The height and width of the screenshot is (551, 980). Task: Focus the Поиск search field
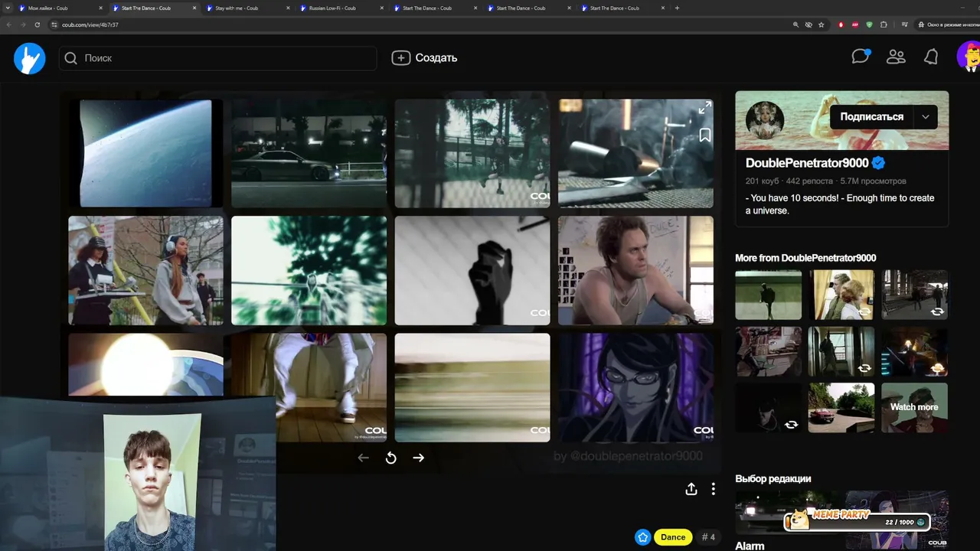pyautogui.click(x=218, y=58)
